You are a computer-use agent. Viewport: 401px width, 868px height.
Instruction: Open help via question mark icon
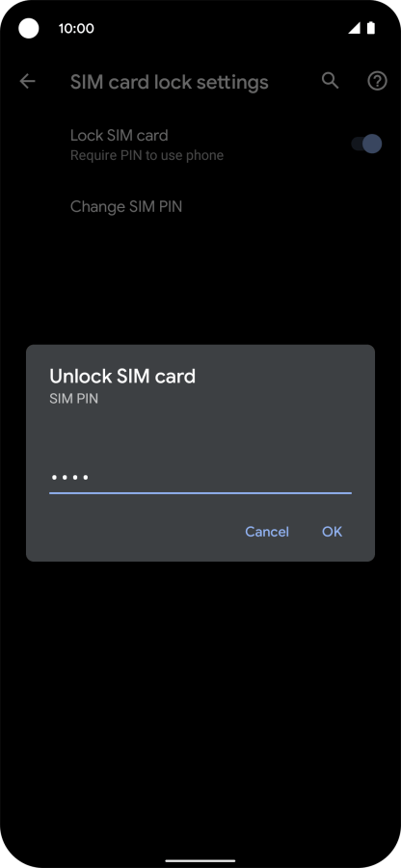pos(377,81)
